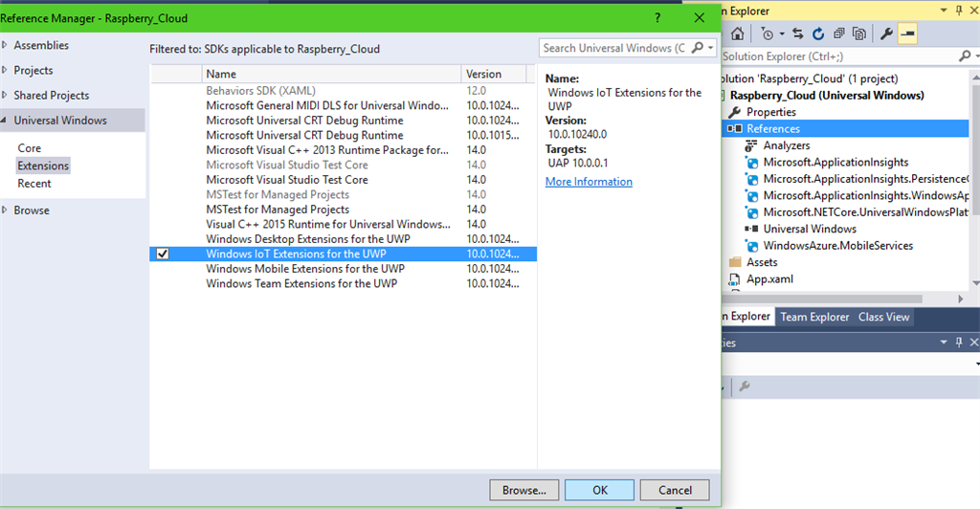Select Visual C++ 2015 Runtime row

tap(343, 224)
